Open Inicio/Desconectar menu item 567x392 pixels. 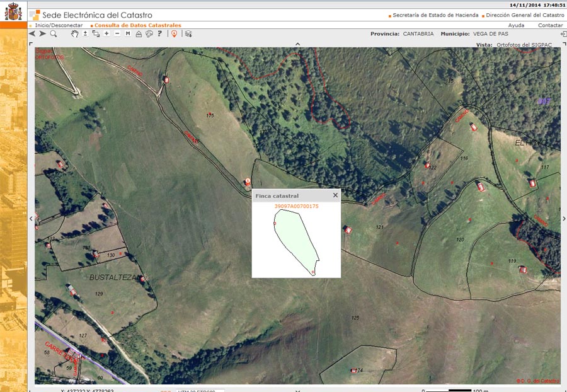point(59,25)
